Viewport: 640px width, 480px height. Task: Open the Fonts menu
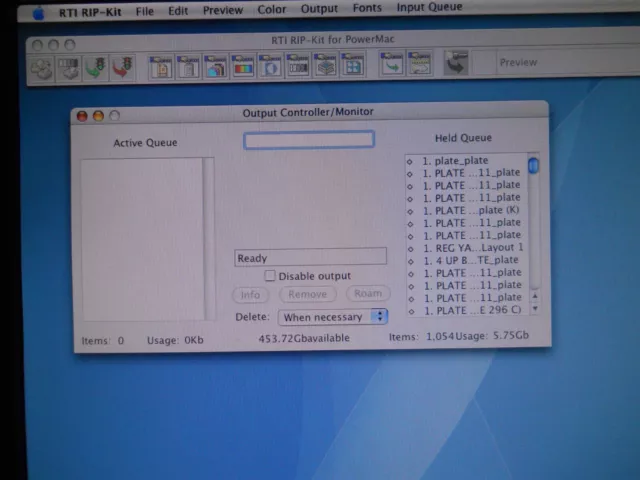(x=367, y=8)
